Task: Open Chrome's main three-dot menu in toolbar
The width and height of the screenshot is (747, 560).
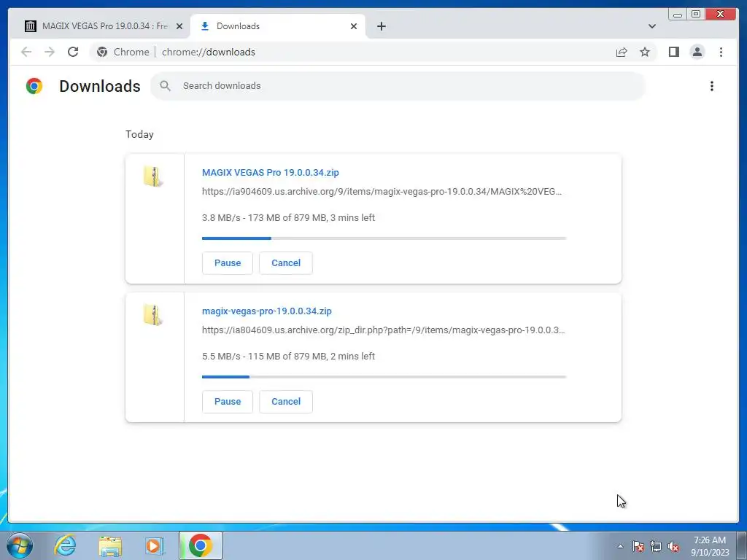Action: click(721, 52)
